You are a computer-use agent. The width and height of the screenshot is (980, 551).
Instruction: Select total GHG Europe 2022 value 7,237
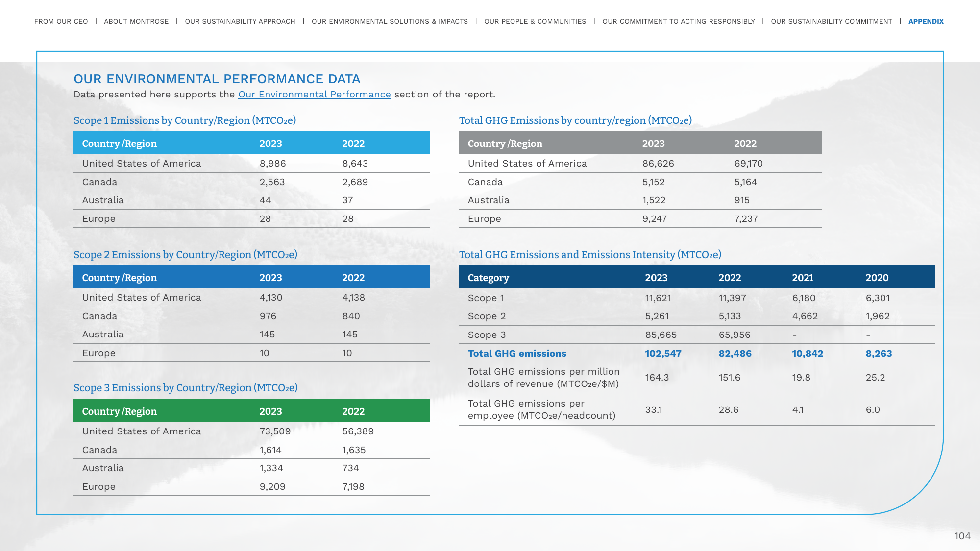tap(746, 219)
